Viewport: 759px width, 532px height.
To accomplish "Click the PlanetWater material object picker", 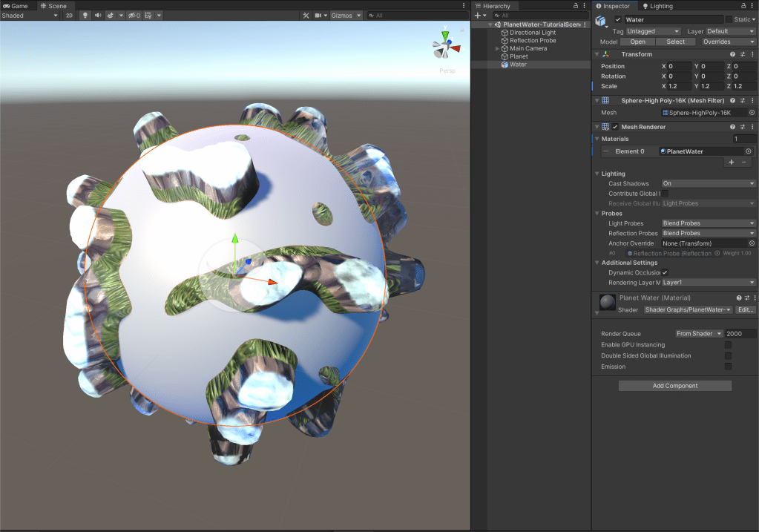I will tap(749, 151).
